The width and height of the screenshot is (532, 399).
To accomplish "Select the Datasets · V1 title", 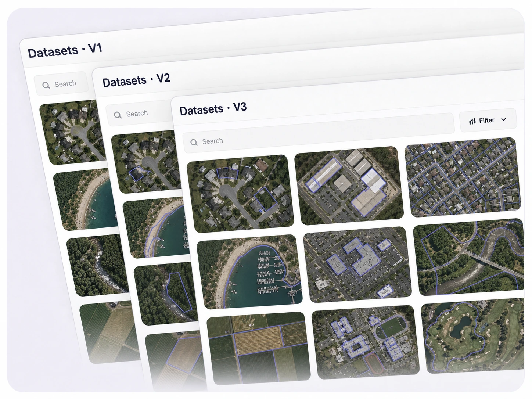I will pyautogui.click(x=65, y=50).
